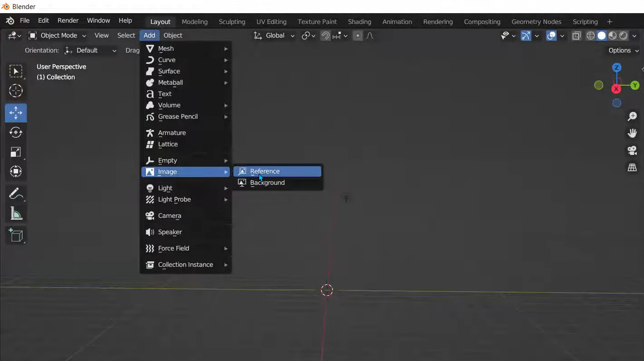Open the Object Mode dropdown
The width and height of the screenshot is (644, 361).
58,35
